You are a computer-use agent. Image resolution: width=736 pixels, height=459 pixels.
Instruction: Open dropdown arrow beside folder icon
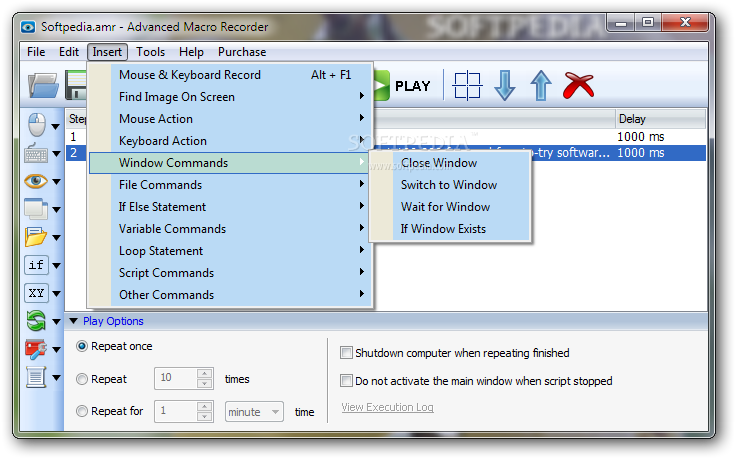(56, 237)
